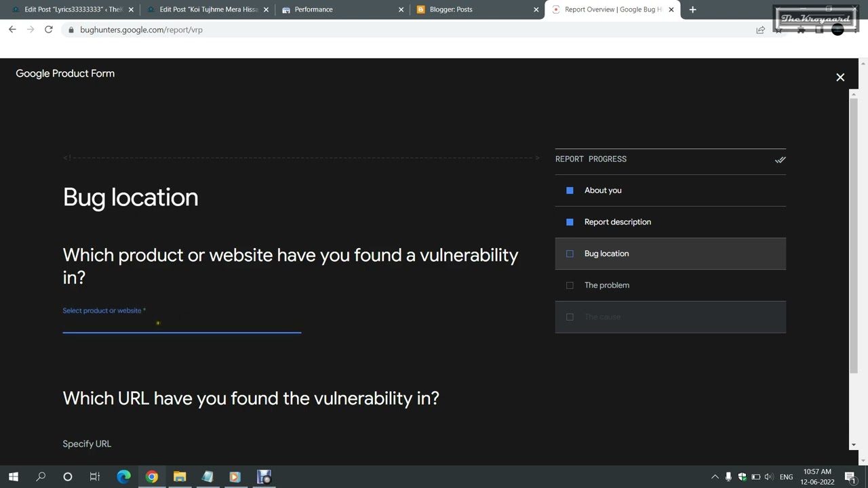This screenshot has width=868, height=488.
Task: Click the Report description step checkbox
Action: (x=570, y=222)
